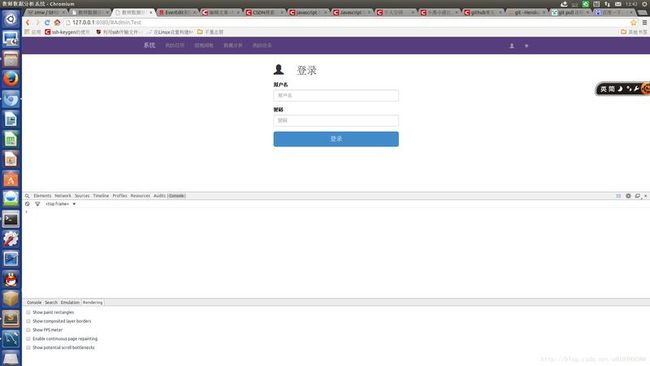Open the Linux bookmark in bookmarks bar

coord(169,32)
